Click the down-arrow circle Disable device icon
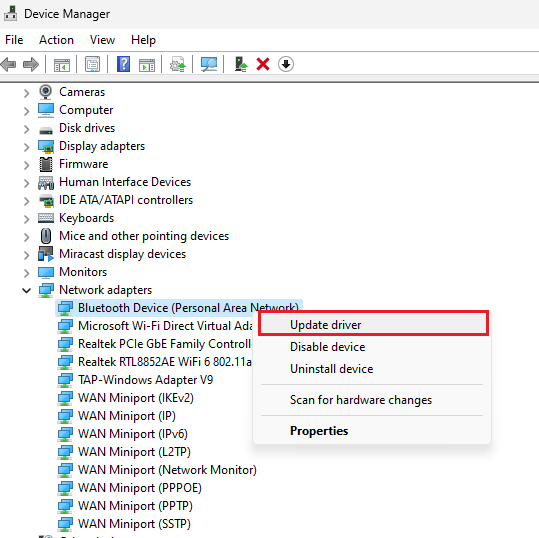 click(286, 64)
